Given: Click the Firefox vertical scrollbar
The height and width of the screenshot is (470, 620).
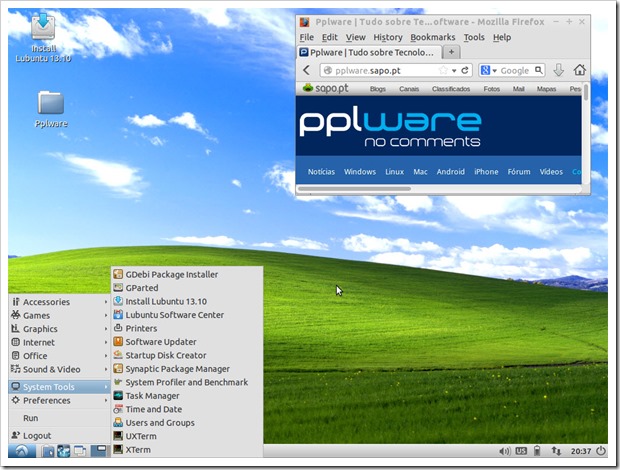Looking at the screenshot, I should pos(586,92).
